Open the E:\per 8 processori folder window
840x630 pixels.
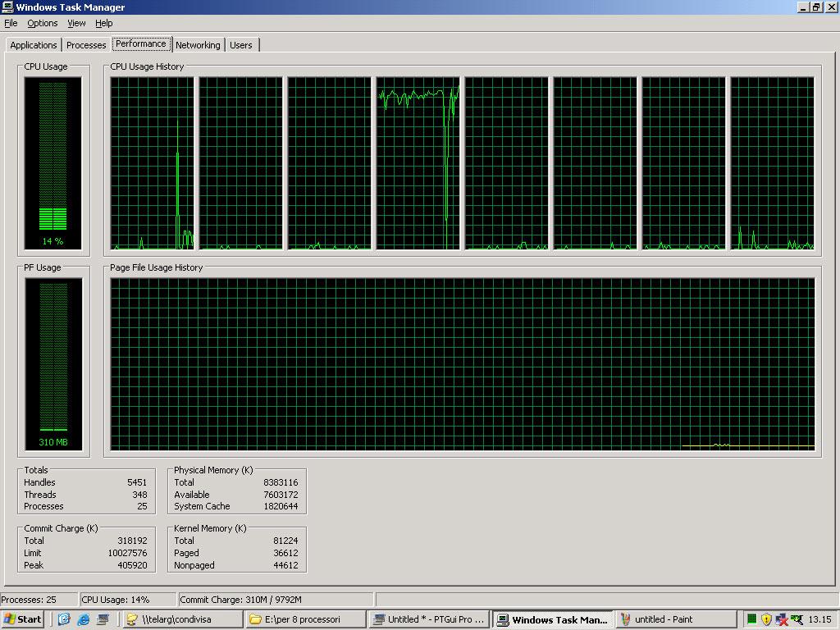coord(305,619)
